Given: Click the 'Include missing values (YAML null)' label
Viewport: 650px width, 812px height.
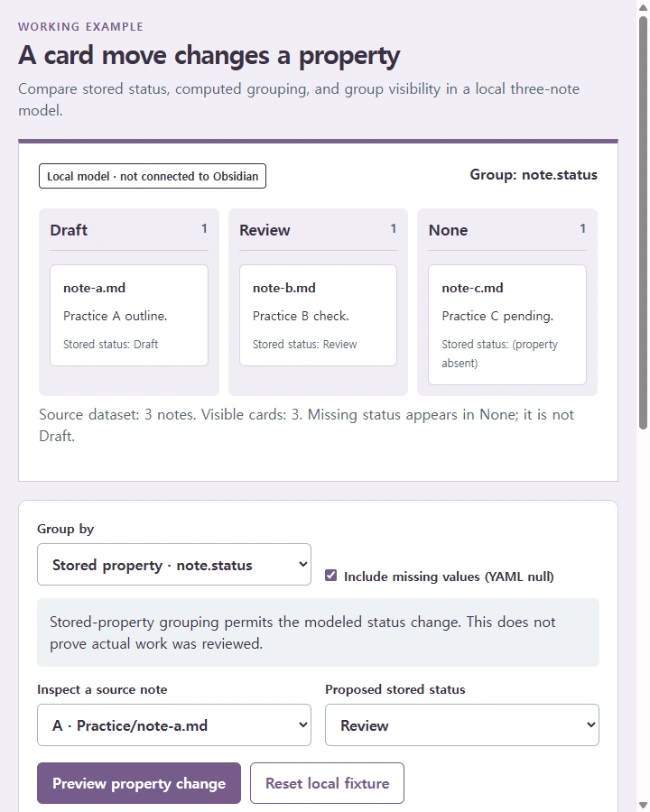Looking at the screenshot, I should coord(449,577).
